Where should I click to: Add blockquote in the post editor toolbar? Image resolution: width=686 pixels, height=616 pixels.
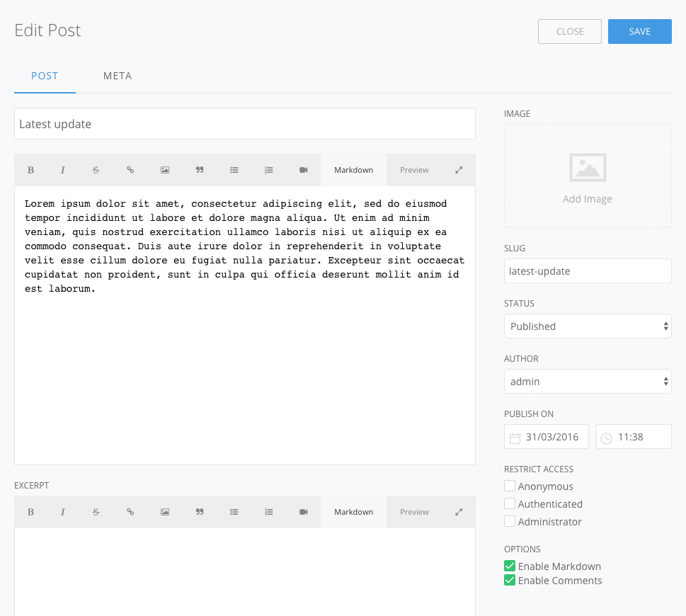coord(200,170)
